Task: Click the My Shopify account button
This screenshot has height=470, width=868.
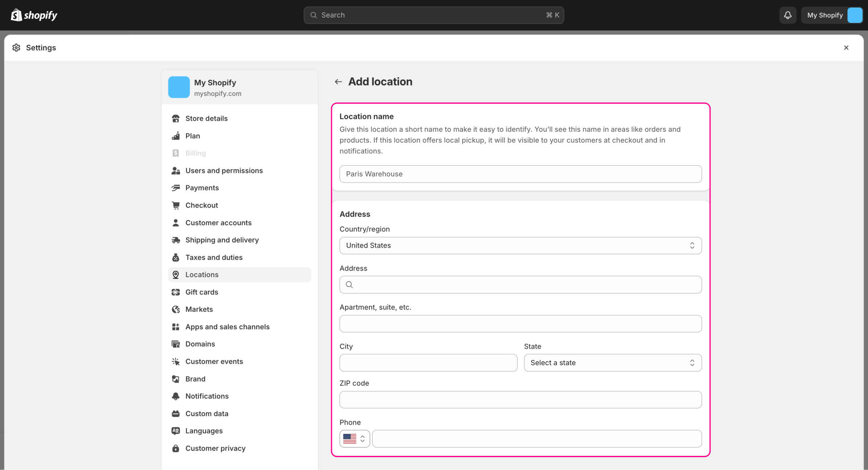Action: click(832, 15)
